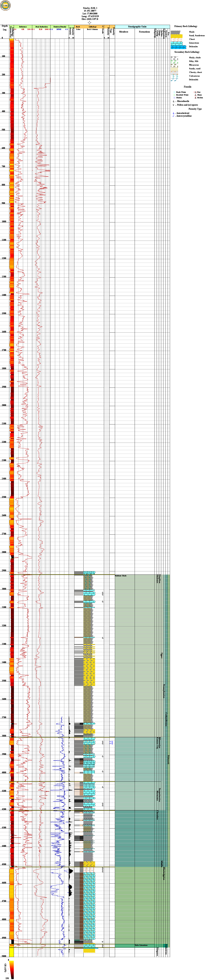205x980 pixels.
Task: Click the 3000 depth marker on the depth track
Action: (x=5, y=589)
